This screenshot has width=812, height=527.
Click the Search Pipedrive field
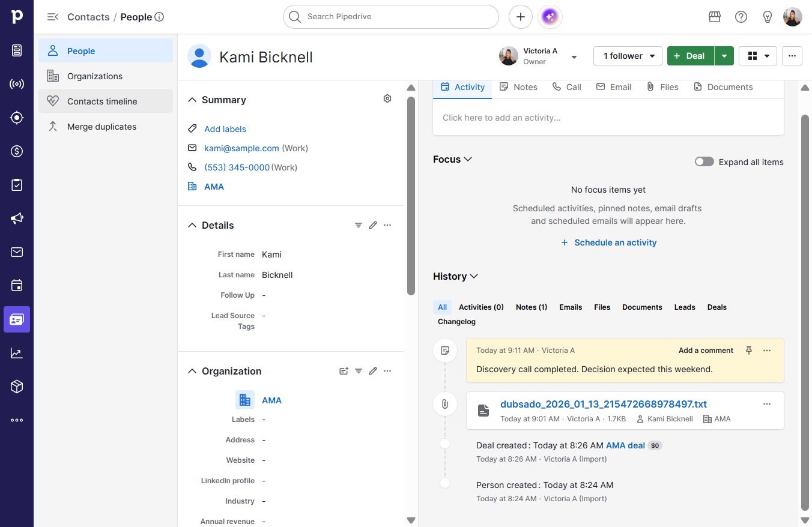click(391, 17)
